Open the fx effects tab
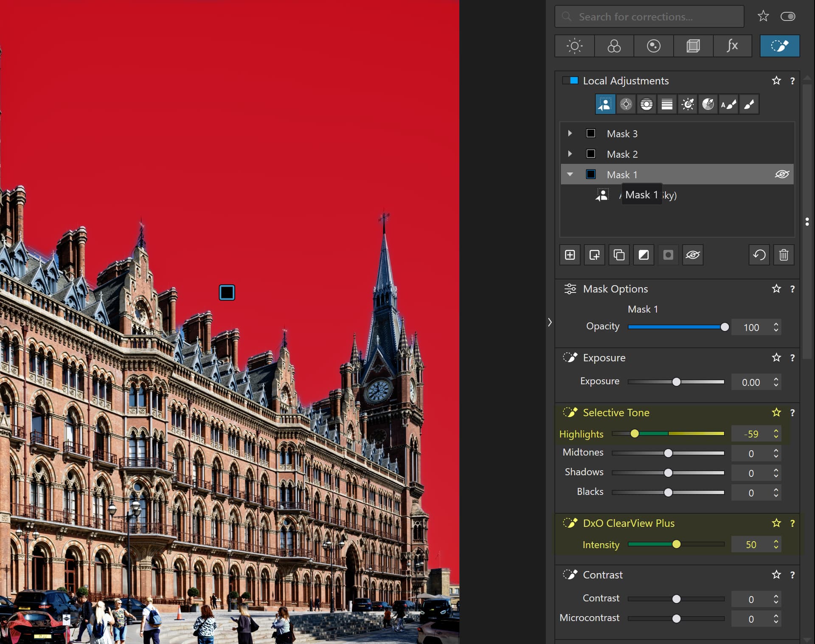815x644 pixels. point(732,46)
